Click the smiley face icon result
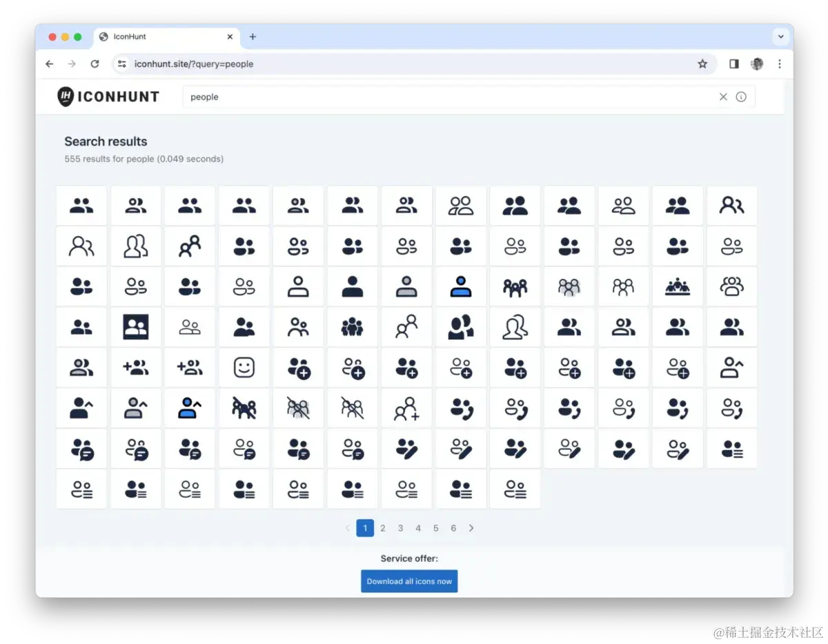Viewport: 828px width, 644px height. point(244,368)
